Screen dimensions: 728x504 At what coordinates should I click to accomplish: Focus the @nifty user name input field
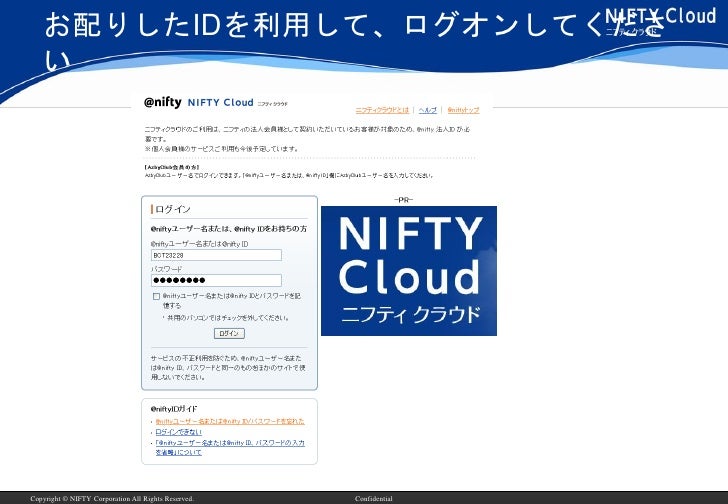click(x=216, y=255)
